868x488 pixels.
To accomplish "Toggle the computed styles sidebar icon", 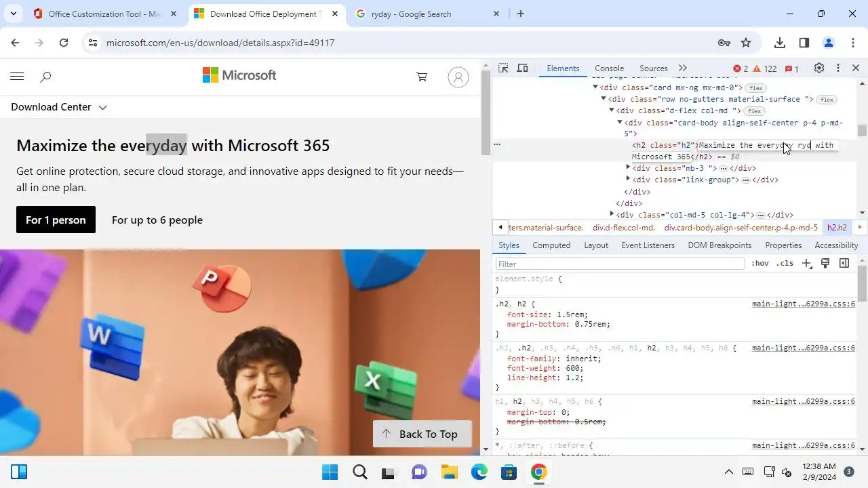I will pyautogui.click(x=844, y=264).
